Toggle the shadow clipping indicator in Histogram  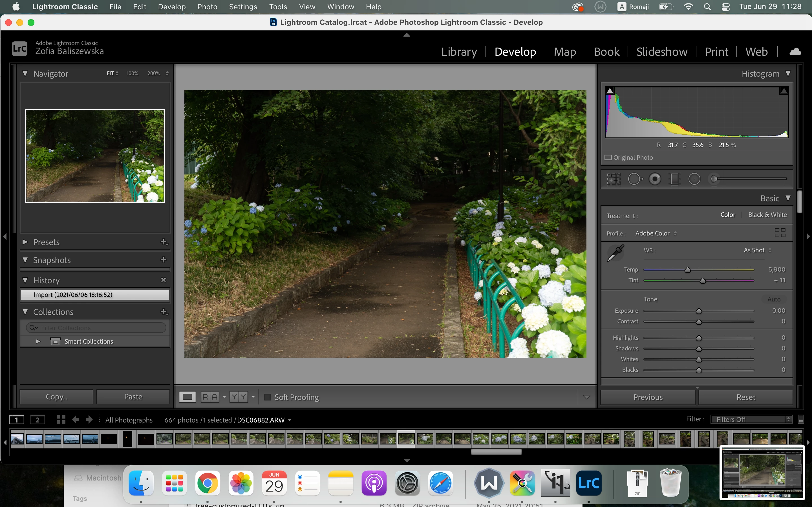pos(610,90)
